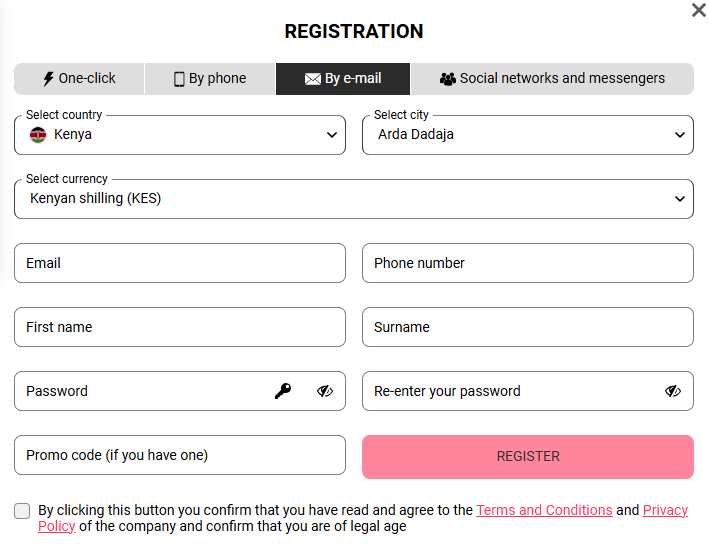Open the Terms and Conditions link
Image resolution: width=709 pixels, height=552 pixels.
pos(544,510)
